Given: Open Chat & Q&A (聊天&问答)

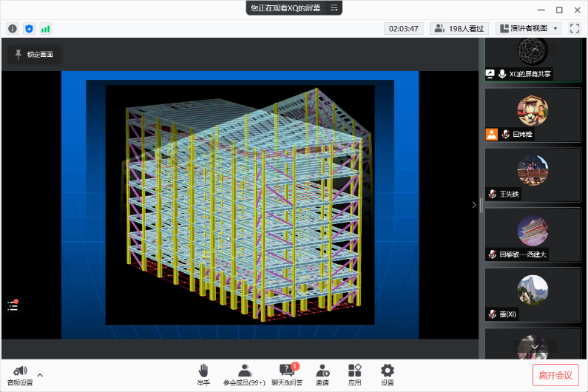Looking at the screenshot, I should tap(286, 375).
